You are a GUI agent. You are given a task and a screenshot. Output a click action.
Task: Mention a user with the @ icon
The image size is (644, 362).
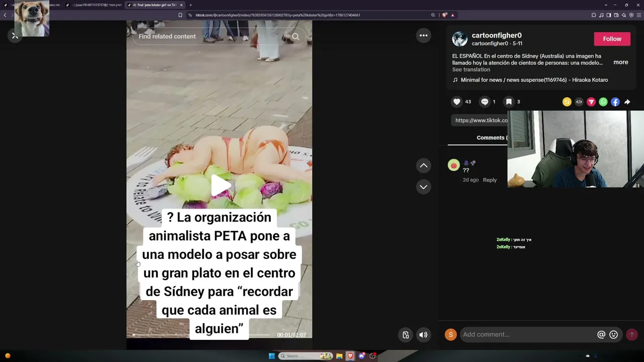coord(601,334)
